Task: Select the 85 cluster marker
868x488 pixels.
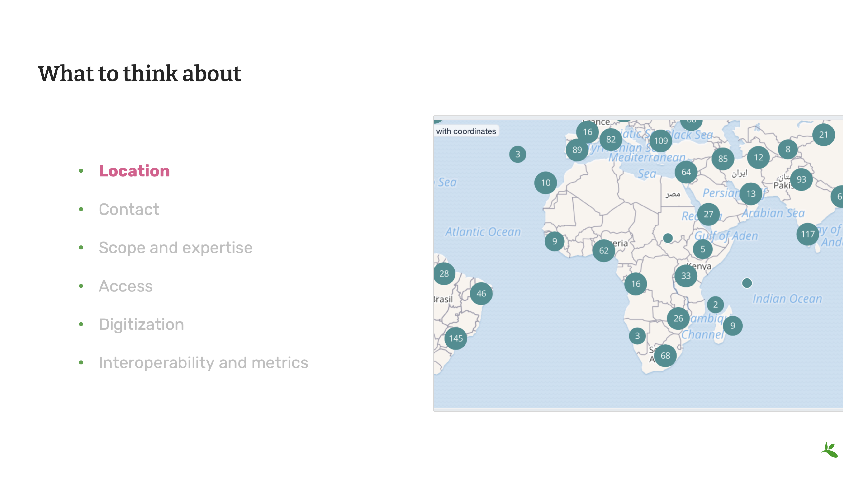Action: pos(722,159)
